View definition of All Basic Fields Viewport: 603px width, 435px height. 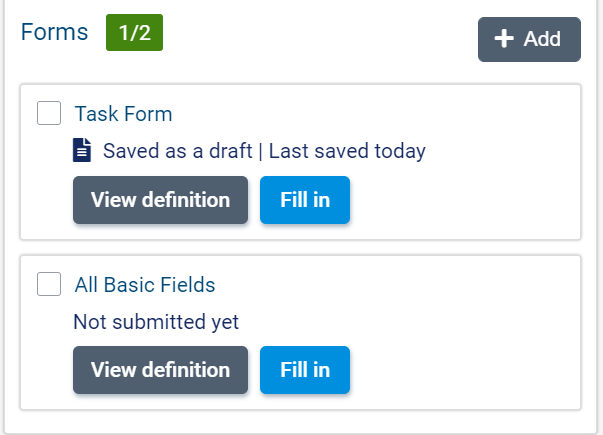(x=160, y=370)
